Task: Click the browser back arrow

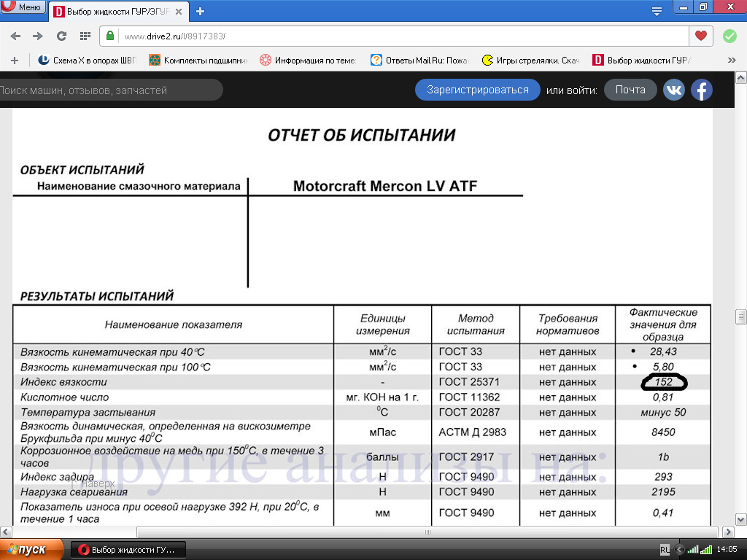Action: tap(15, 36)
